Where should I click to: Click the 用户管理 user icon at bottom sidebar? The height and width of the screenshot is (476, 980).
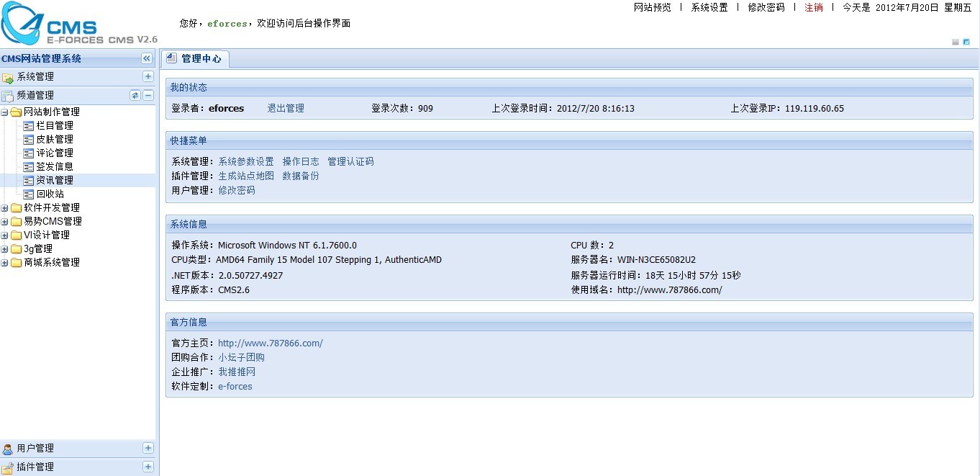9,448
